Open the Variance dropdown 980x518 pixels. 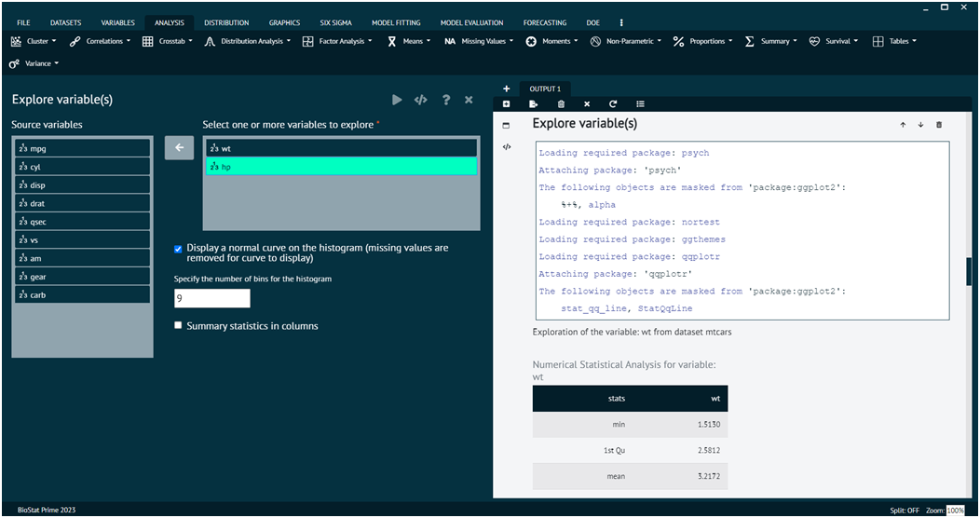coord(34,63)
